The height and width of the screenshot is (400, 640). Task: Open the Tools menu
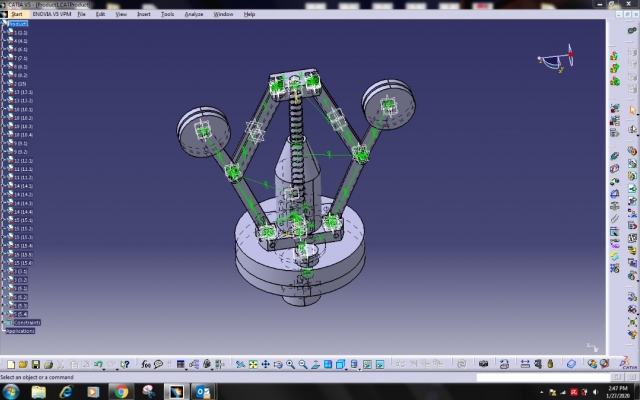point(167,14)
